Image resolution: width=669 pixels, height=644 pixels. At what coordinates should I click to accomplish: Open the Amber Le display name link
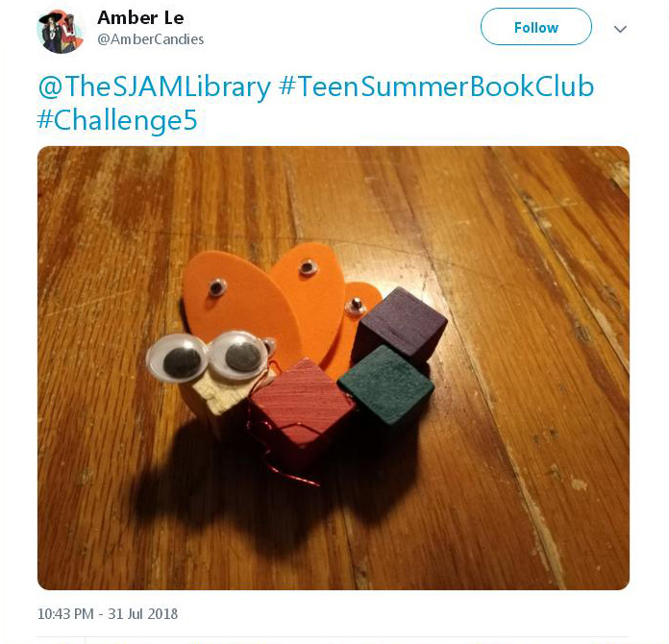point(140,18)
